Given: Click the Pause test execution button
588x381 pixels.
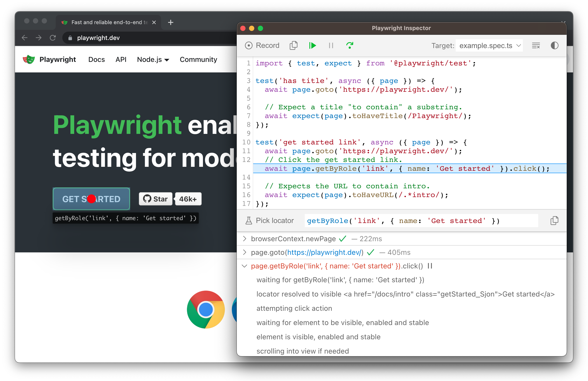Looking at the screenshot, I should click(x=330, y=45).
